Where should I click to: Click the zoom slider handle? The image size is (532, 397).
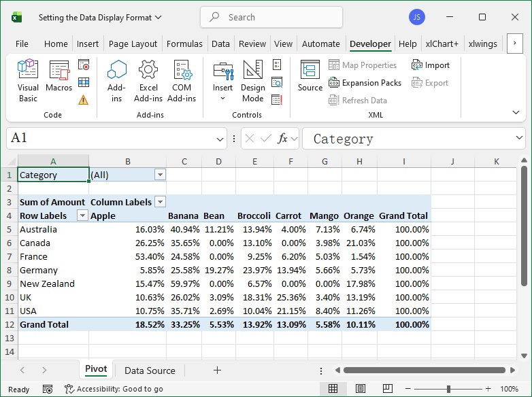pyautogui.click(x=448, y=389)
